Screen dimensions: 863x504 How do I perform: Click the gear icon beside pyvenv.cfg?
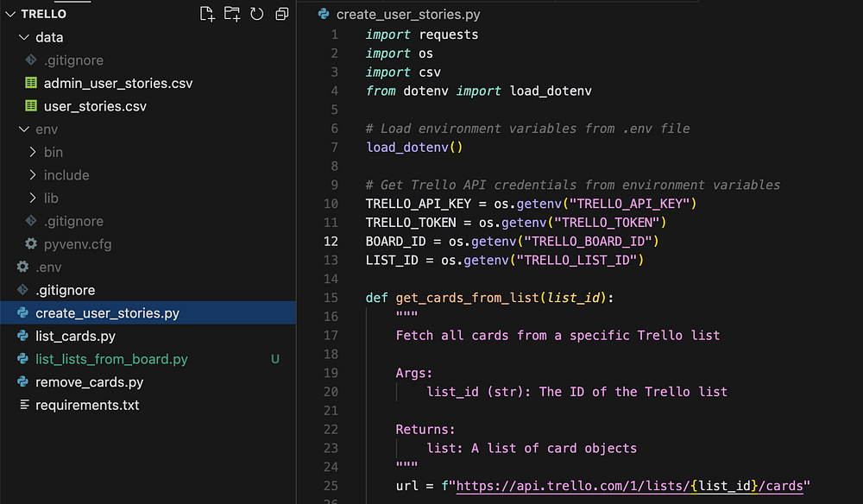tap(31, 244)
